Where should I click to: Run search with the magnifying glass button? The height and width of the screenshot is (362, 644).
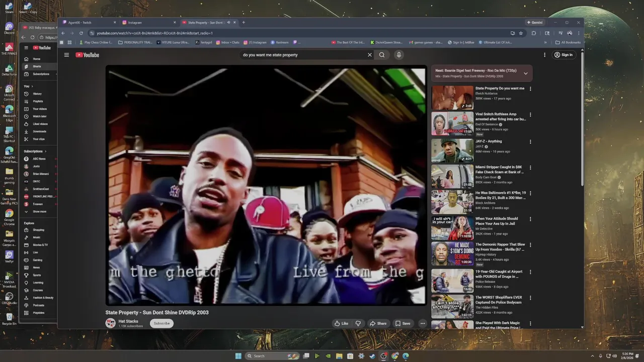click(x=382, y=55)
